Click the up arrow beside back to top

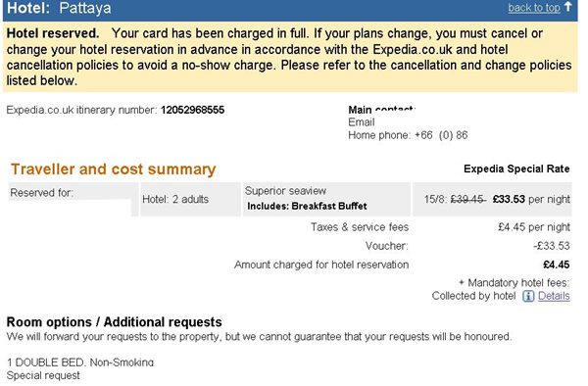568,7
